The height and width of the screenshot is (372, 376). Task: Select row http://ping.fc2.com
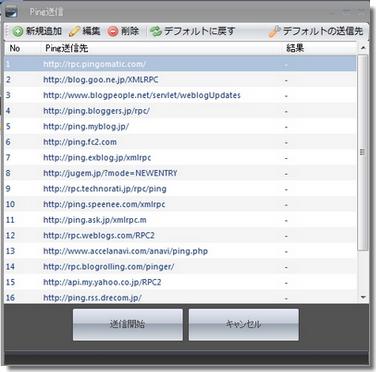[180, 142]
